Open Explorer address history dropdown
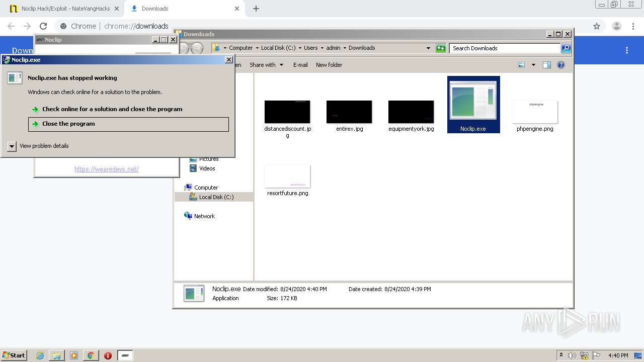The width and height of the screenshot is (644, 362). click(428, 48)
